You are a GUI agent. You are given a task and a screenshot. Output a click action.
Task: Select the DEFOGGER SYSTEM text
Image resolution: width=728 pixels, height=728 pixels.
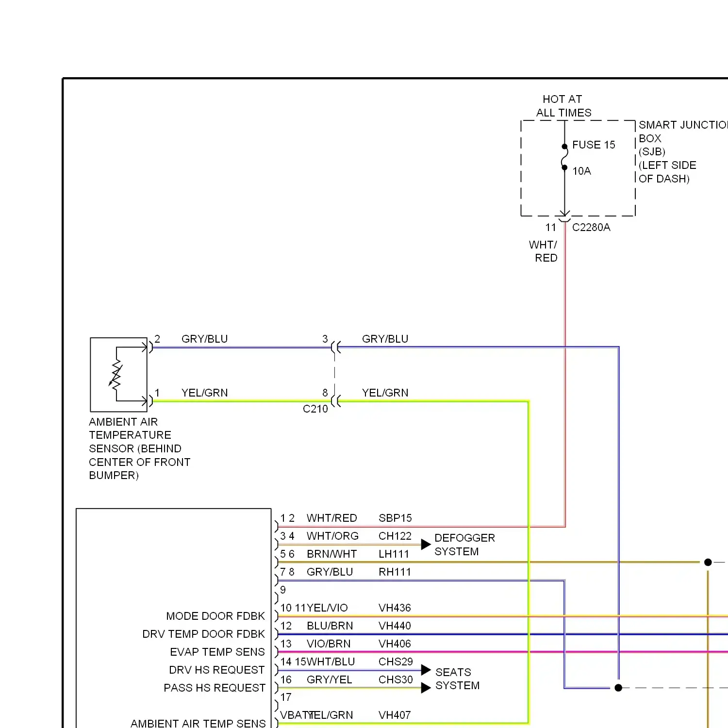point(464,545)
